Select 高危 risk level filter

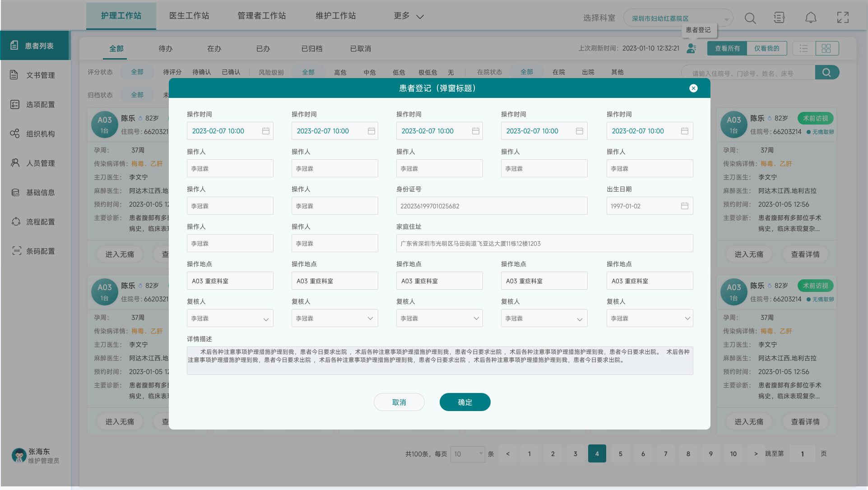coord(340,72)
